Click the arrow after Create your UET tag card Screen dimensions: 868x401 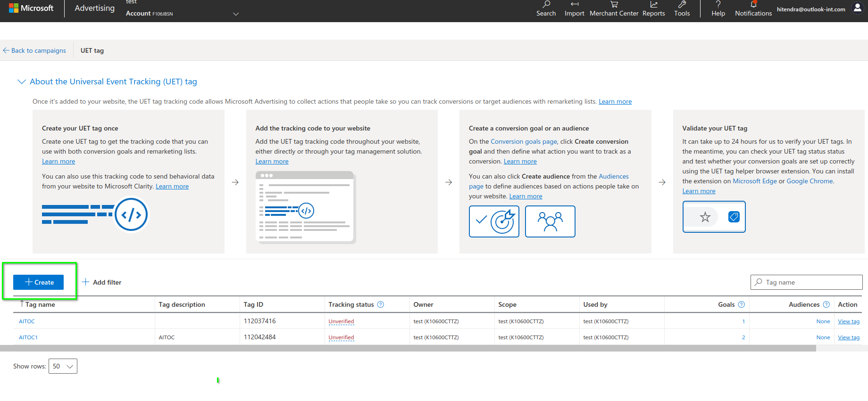click(x=235, y=182)
